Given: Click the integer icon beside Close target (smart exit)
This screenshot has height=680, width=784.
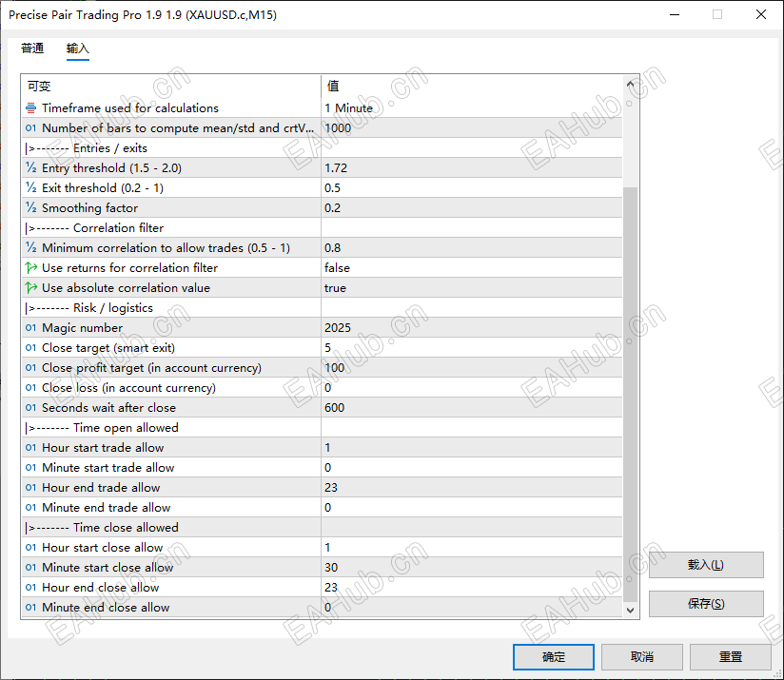Looking at the screenshot, I should pos(31,348).
